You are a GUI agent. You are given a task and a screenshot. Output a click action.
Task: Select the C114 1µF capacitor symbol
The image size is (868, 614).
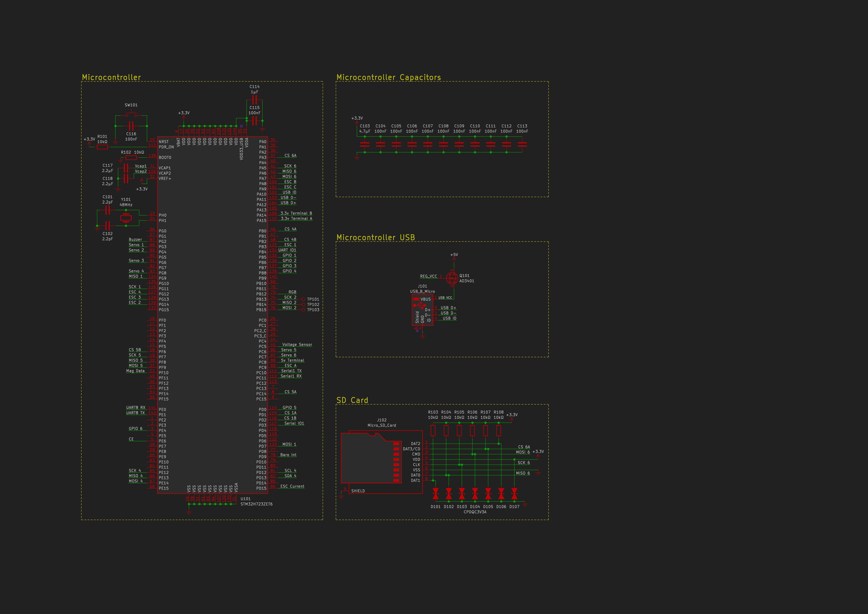pyautogui.click(x=254, y=100)
